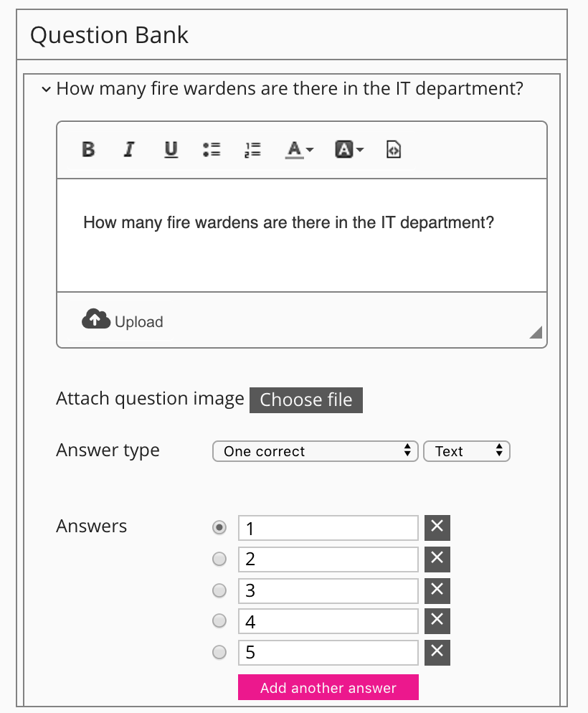Open the source code view icon
Viewport: 588px width, 713px height.
click(x=393, y=149)
